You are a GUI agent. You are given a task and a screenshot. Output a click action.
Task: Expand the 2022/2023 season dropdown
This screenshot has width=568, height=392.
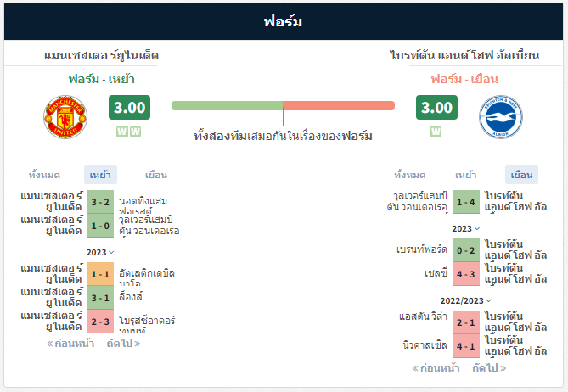(x=466, y=300)
